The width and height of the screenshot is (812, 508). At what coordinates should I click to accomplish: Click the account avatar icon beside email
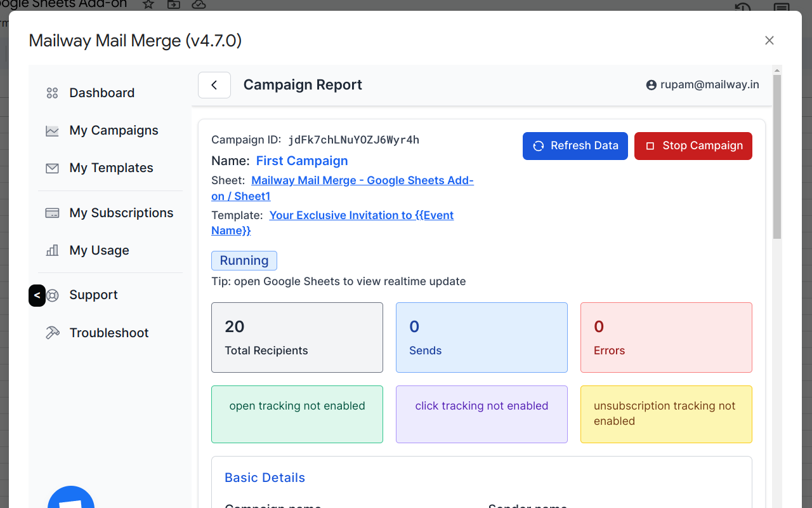[x=651, y=85]
